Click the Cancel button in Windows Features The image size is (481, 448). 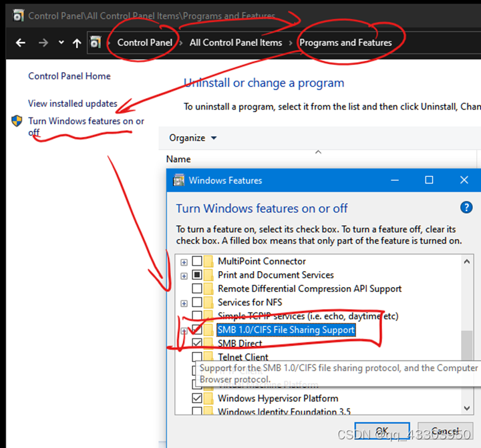tap(445, 431)
